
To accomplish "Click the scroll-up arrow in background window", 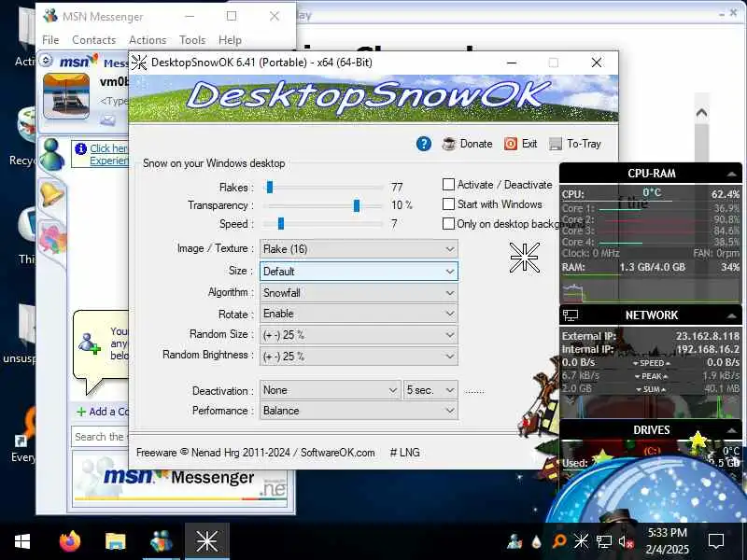I will [701, 113].
